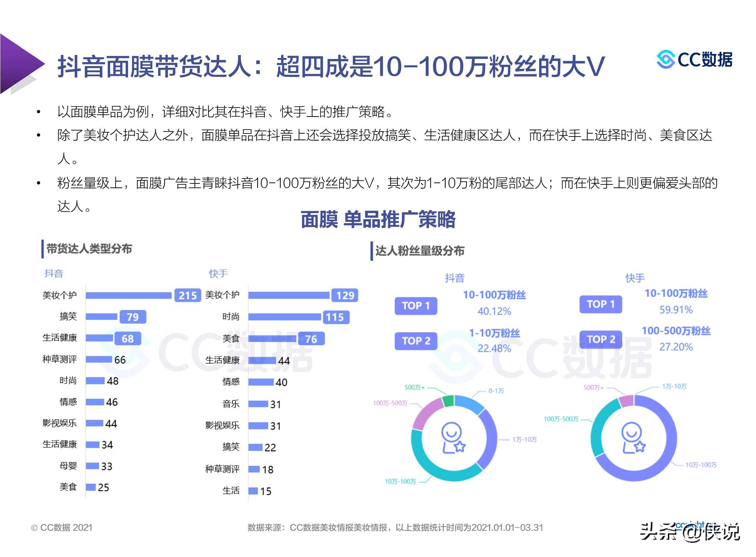Screen dimensions: 756x557
Task: Click the Douyin 美食 bar valued 25
Action: pyautogui.click(x=91, y=487)
